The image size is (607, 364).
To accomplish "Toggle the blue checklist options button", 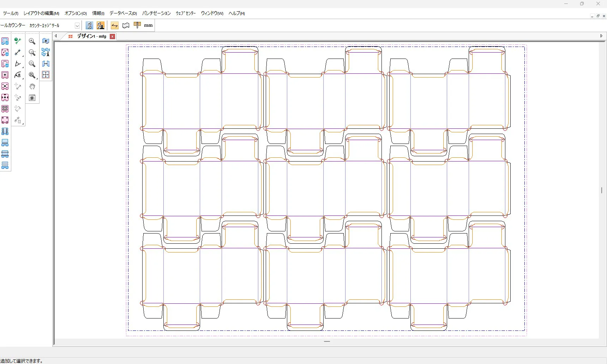I will (x=89, y=25).
